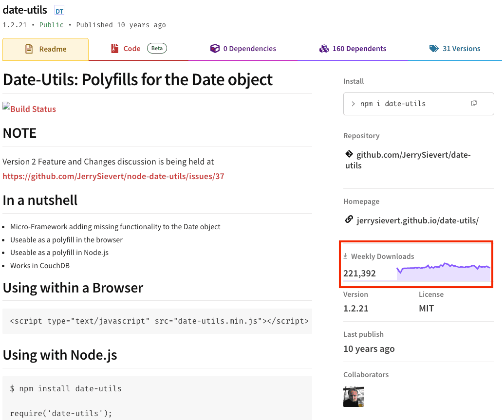Visit the jerrysievert.github.io homepage link
504x420 pixels.
click(x=417, y=220)
